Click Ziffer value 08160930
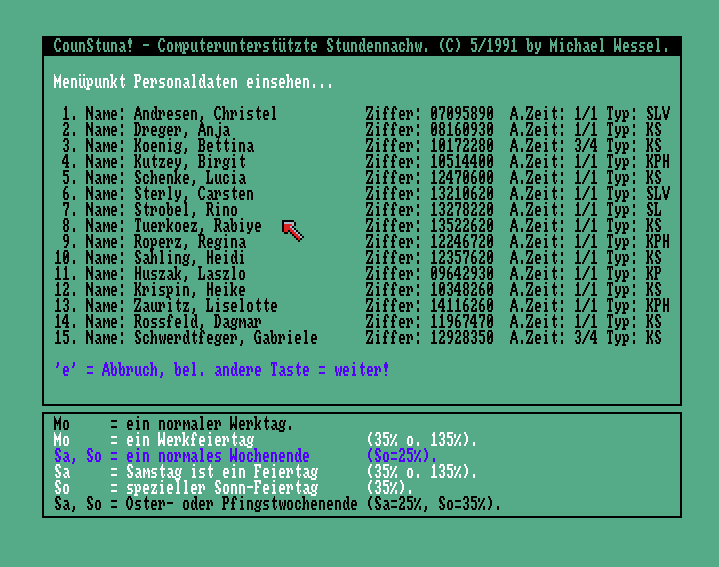 pyautogui.click(x=462, y=130)
